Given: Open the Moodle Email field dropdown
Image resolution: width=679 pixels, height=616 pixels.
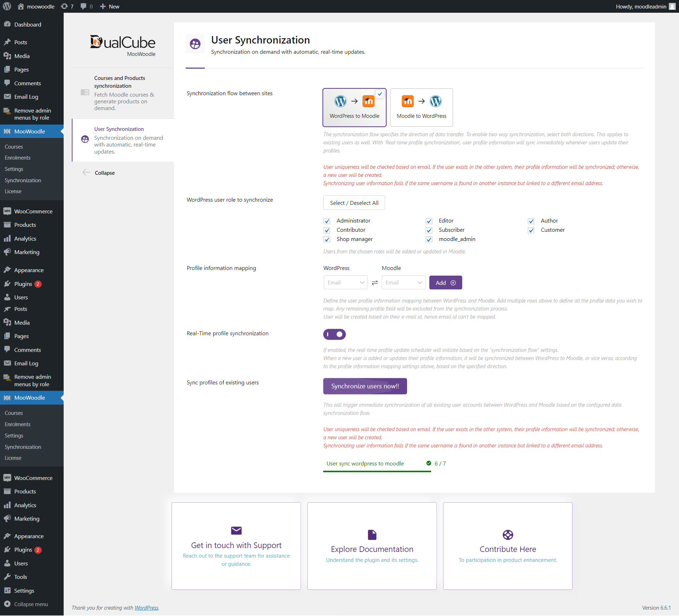Looking at the screenshot, I should point(404,282).
